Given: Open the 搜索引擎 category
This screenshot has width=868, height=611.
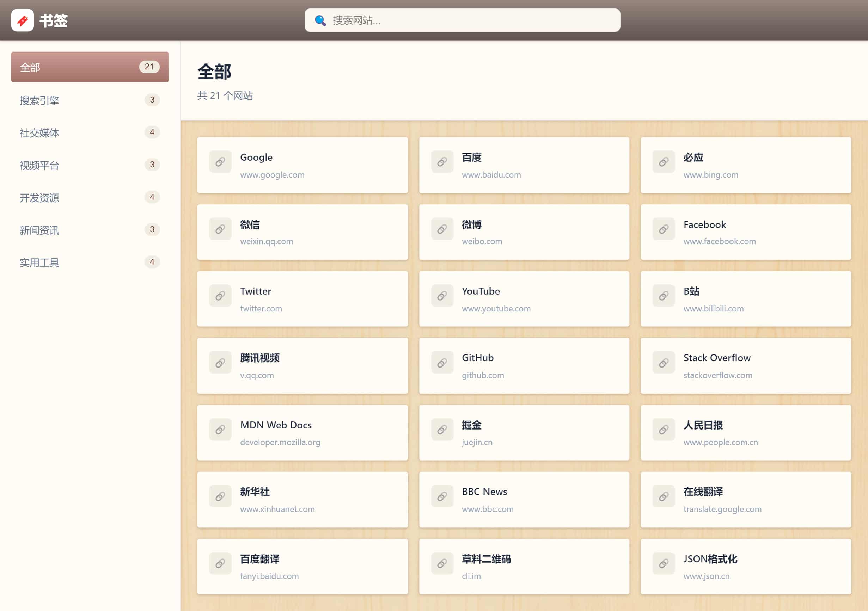Looking at the screenshot, I should tap(90, 100).
